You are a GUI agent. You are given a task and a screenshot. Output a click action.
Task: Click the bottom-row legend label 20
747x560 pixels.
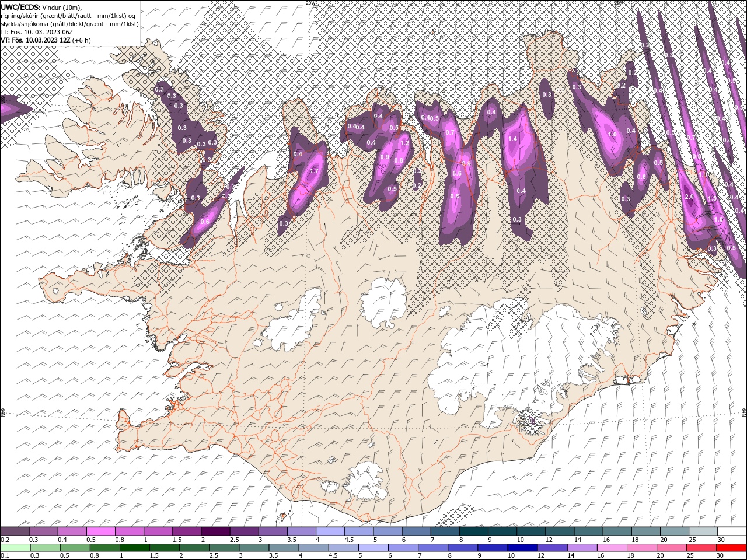point(661,555)
